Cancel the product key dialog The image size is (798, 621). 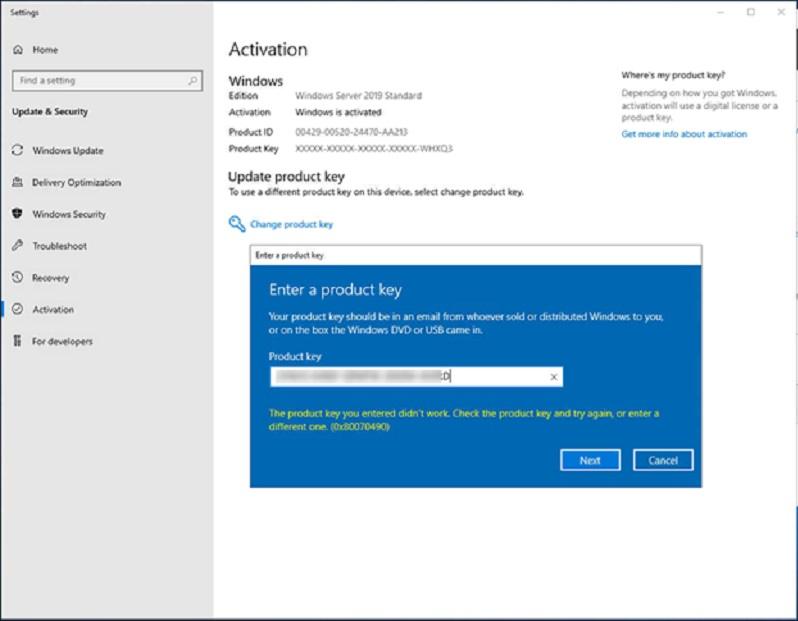(x=663, y=460)
